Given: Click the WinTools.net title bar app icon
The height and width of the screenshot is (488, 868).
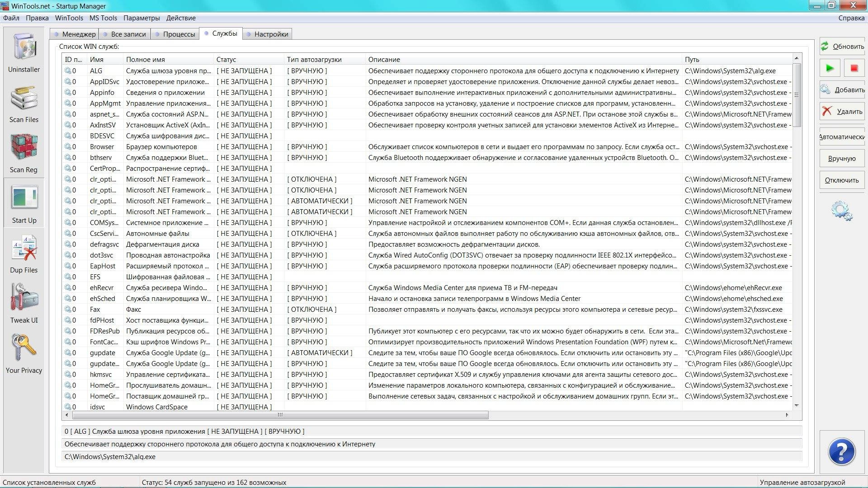Looking at the screenshot, I should pyautogui.click(x=5, y=6).
